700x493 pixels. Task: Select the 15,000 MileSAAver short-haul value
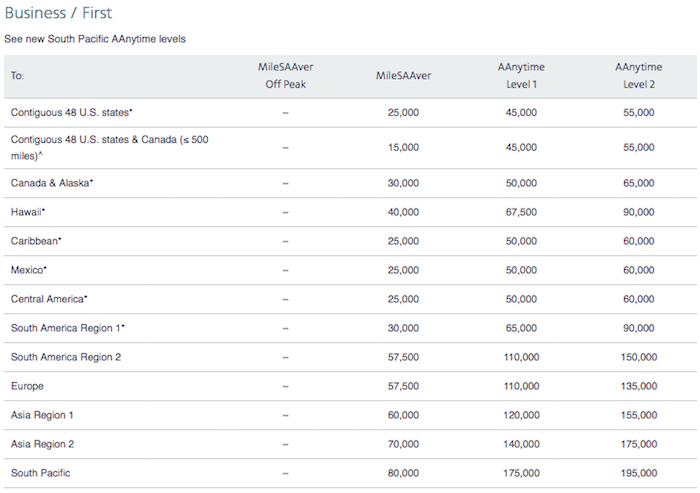click(403, 147)
